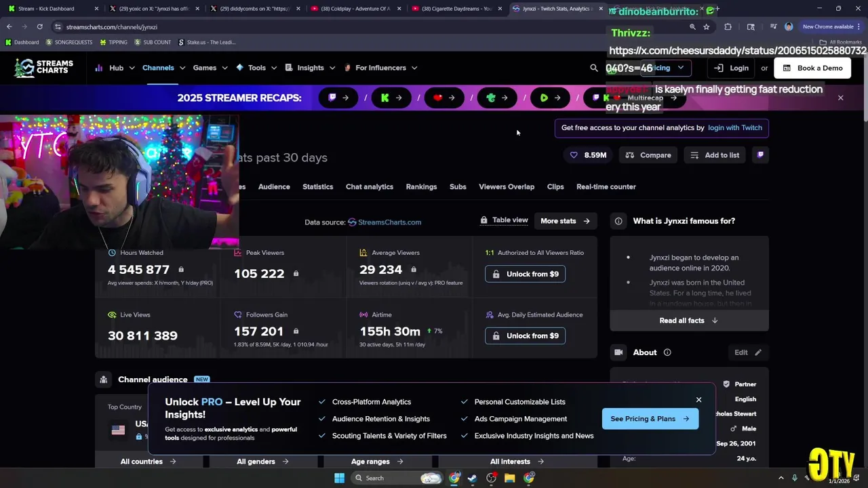
Task: Click the info icon beside What is Jynxzi famous for
Action: point(618,221)
